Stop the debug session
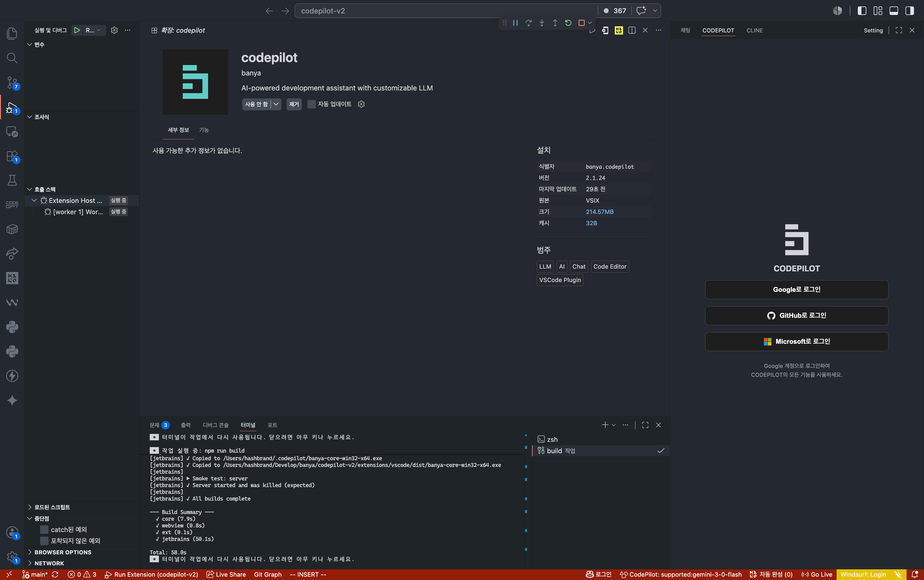Viewport: 924px width, 580px height. click(581, 23)
